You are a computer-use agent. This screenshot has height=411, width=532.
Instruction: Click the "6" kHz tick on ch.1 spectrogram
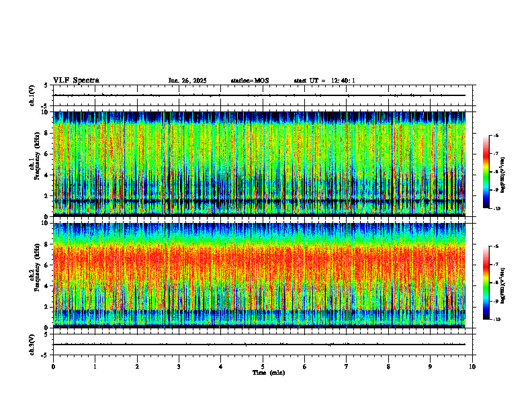coord(48,154)
